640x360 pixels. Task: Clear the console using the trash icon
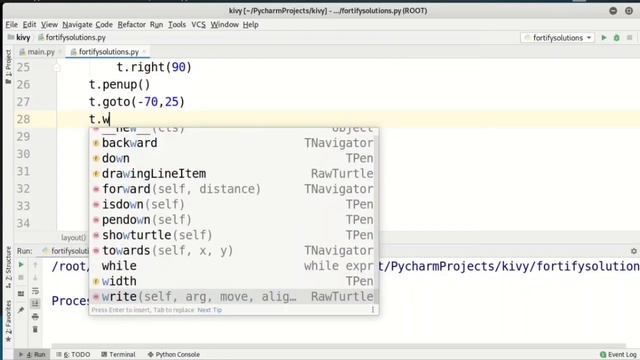(x=35, y=329)
